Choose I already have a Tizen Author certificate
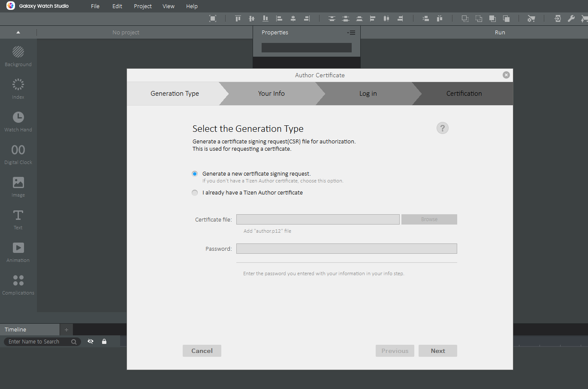 pyautogui.click(x=195, y=193)
